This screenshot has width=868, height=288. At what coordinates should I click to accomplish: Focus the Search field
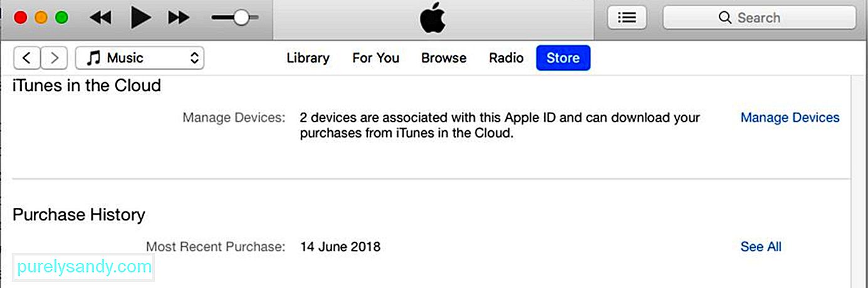tap(759, 18)
